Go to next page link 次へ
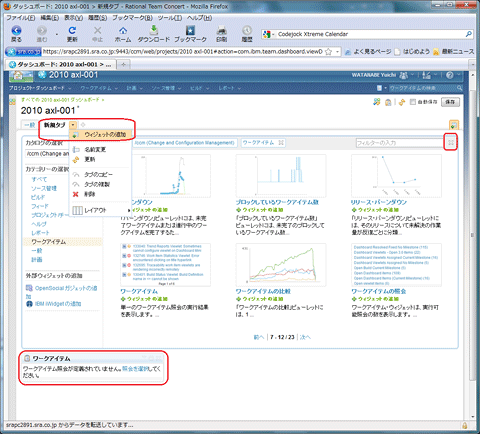 point(305,337)
